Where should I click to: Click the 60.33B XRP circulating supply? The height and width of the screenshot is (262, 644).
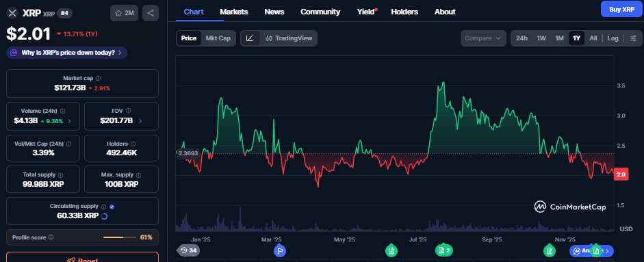77,215
